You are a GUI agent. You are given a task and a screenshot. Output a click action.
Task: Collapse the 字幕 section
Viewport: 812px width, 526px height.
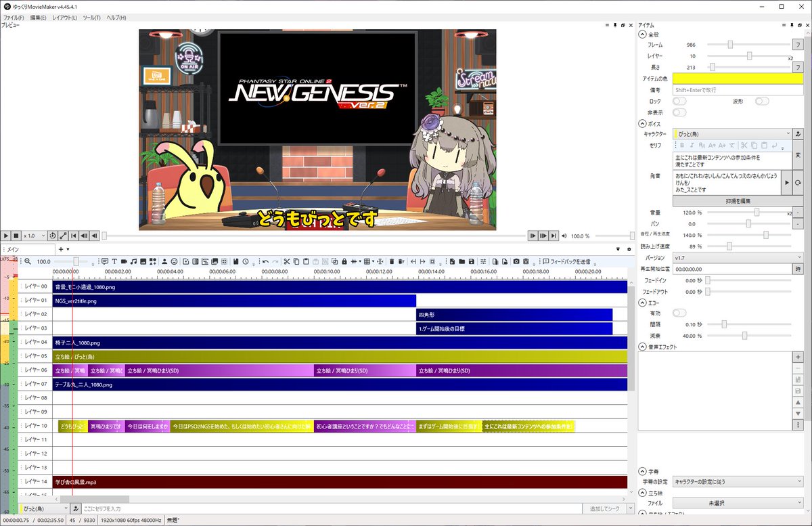641,471
